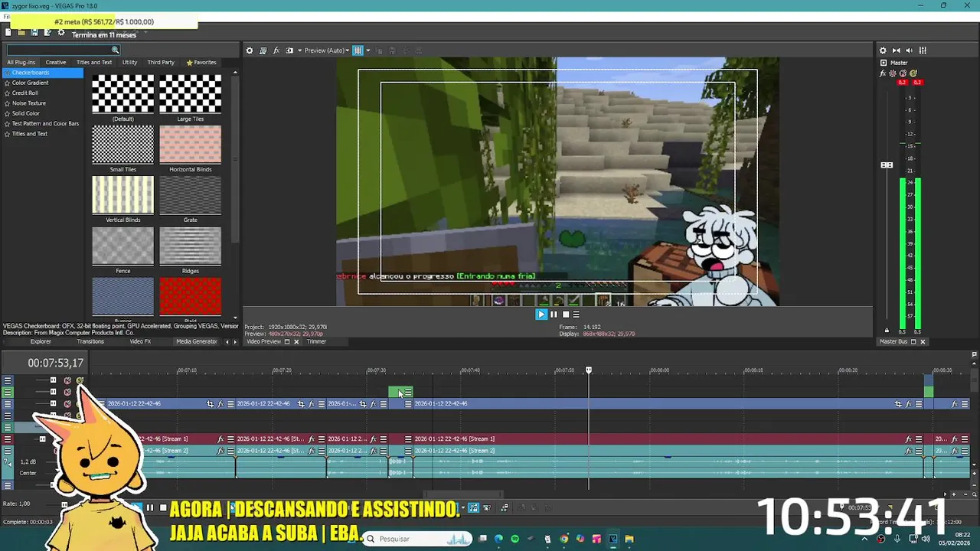The height and width of the screenshot is (551, 980).
Task: Select Noise Texture generator
Action: [x=28, y=103]
